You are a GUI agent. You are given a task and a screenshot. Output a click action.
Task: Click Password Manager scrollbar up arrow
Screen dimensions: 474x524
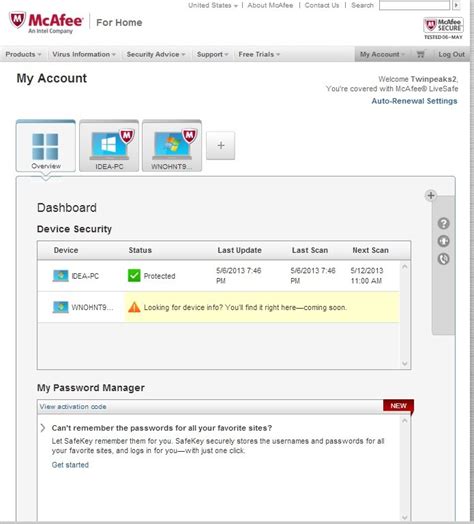pos(404,420)
